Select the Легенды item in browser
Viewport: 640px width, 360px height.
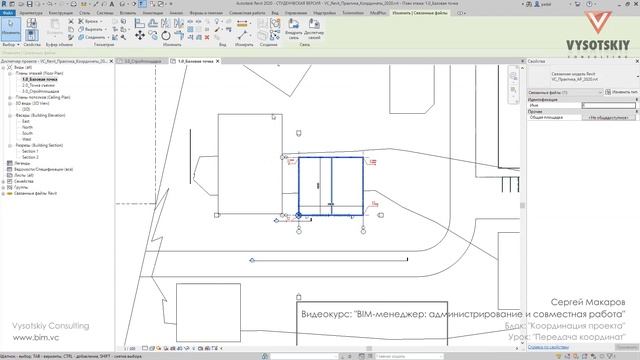click(22, 163)
